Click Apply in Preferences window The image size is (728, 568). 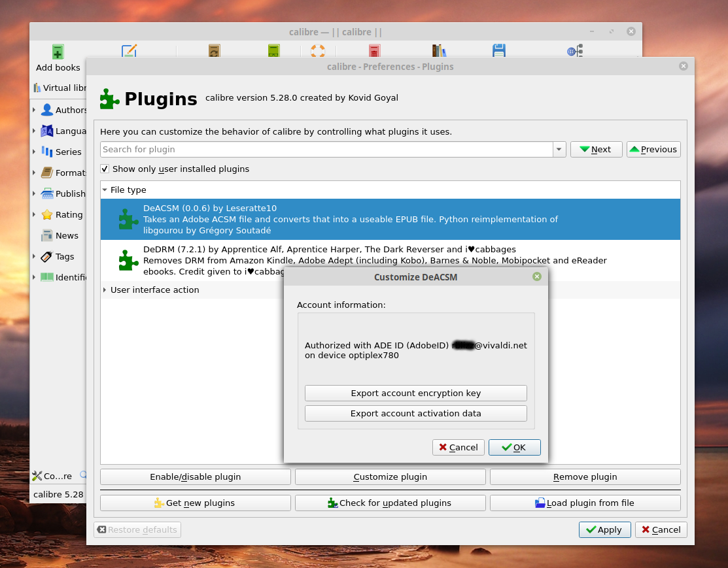(x=604, y=530)
